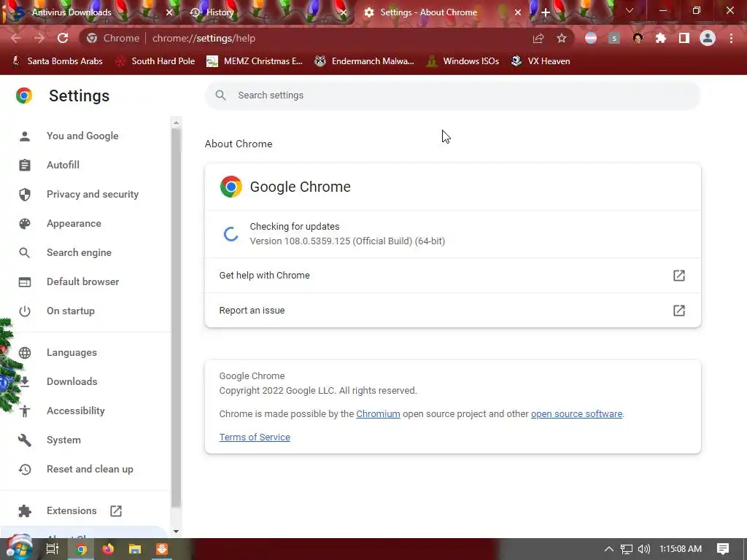Click the Firefox taskbar icon

click(108, 549)
